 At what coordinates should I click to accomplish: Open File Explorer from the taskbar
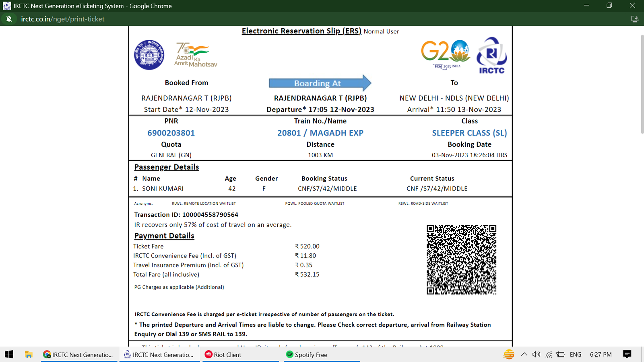(29, 354)
